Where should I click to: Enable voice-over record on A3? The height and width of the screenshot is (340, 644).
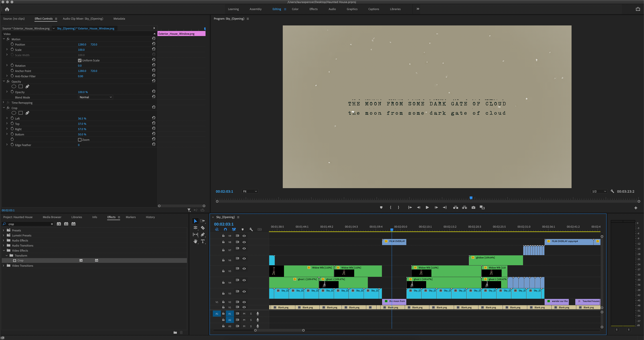coord(257,326)
